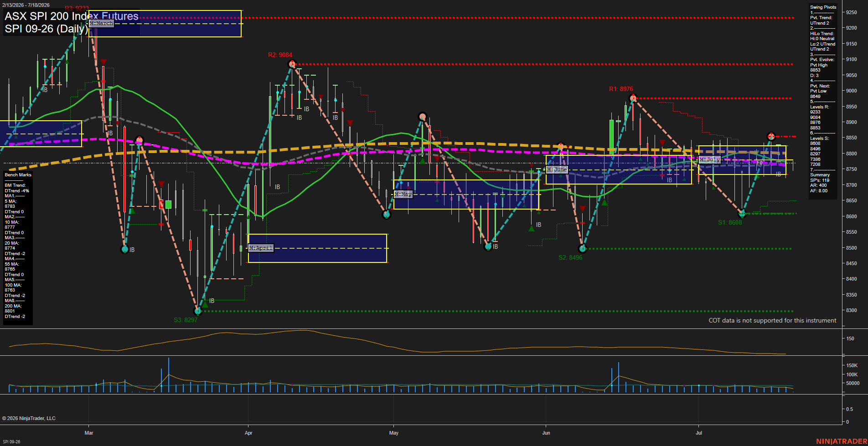Screen dimensions: 868x446
Task: Click the 9000 price axis label
Action: pyautogui.click(x=851, y=91)
